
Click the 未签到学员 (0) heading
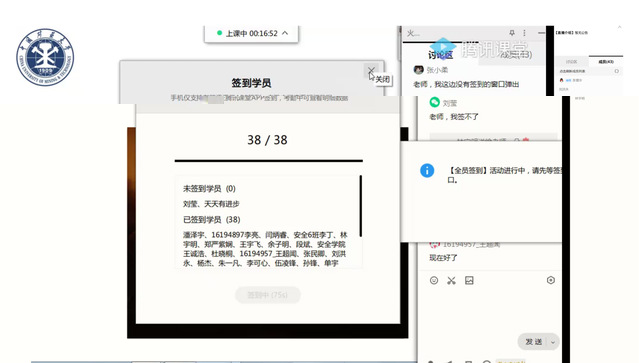coord(209,189)
